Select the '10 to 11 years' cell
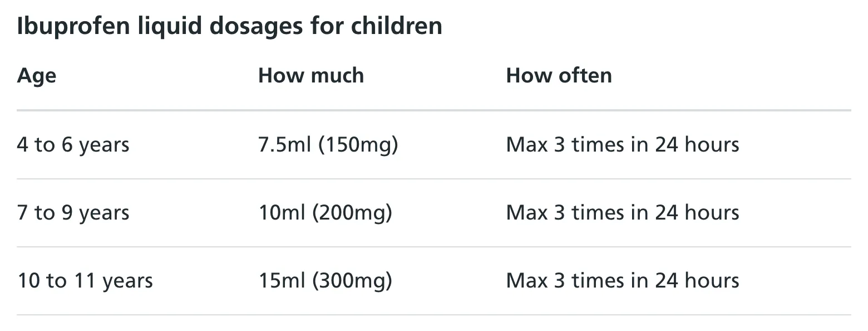 [85, 281]
